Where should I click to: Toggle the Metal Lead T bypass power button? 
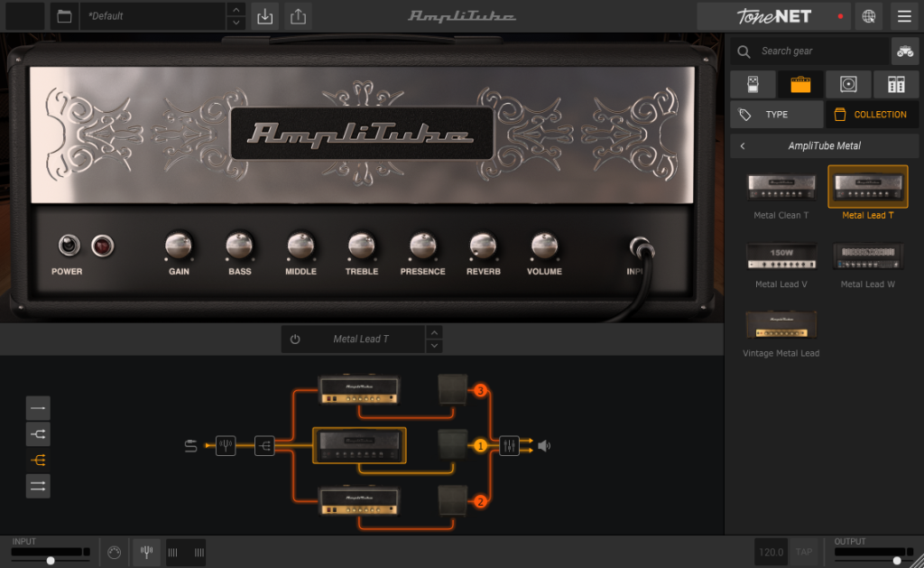[295, 340]
